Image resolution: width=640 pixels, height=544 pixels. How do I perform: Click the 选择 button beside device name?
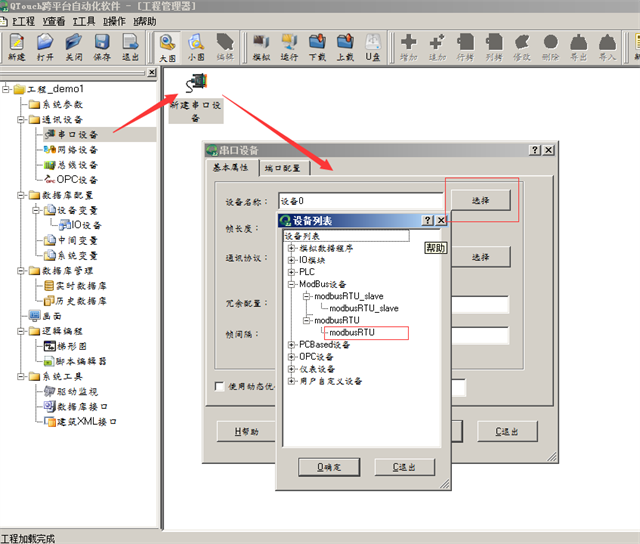480,201
